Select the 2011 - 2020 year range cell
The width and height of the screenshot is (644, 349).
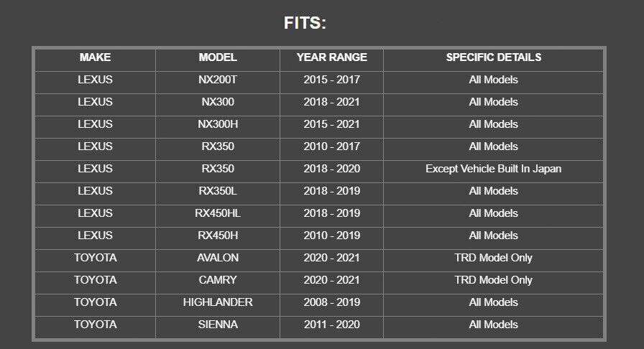tap(331, 325)
